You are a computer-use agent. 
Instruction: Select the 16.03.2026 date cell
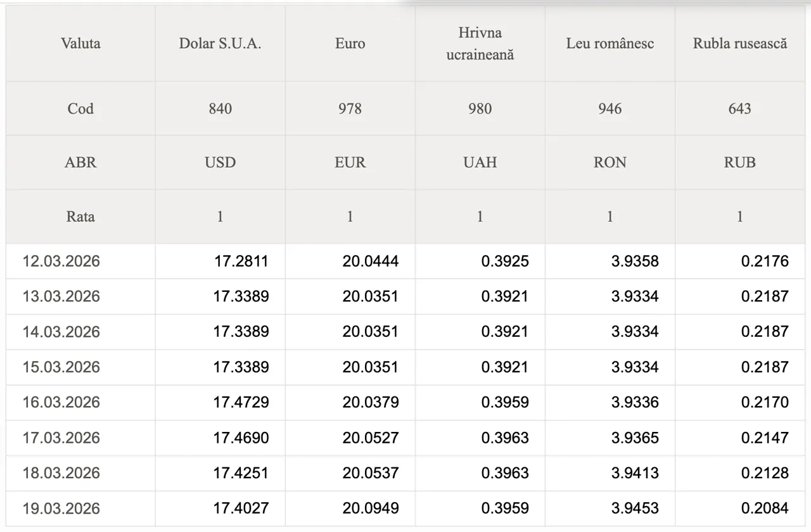click(61, 402)
